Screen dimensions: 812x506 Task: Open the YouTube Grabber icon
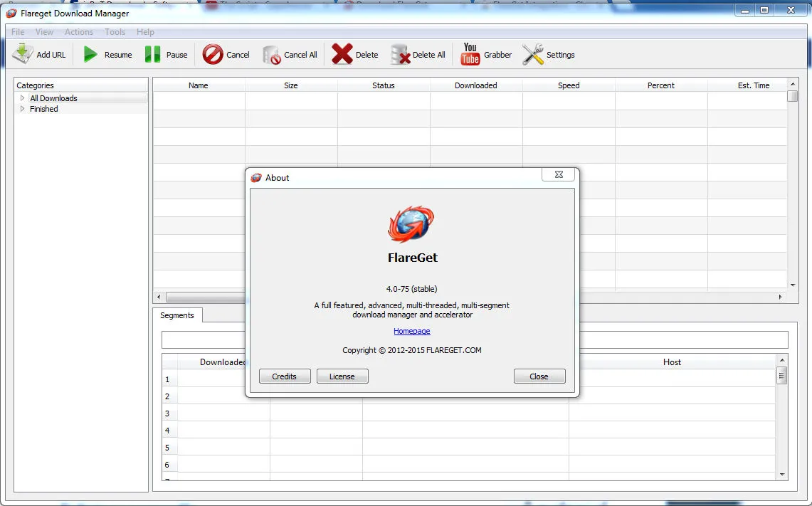pos(470,54)
